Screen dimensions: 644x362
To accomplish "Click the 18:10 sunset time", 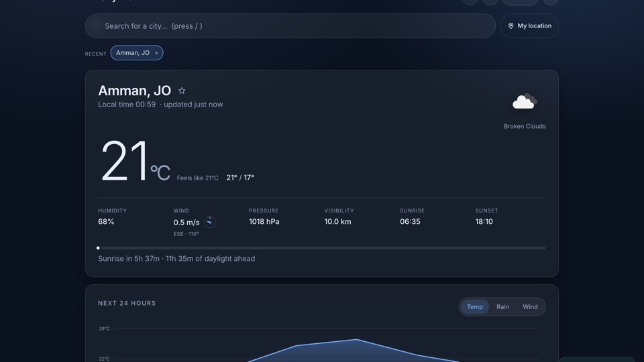I will 484,222.
